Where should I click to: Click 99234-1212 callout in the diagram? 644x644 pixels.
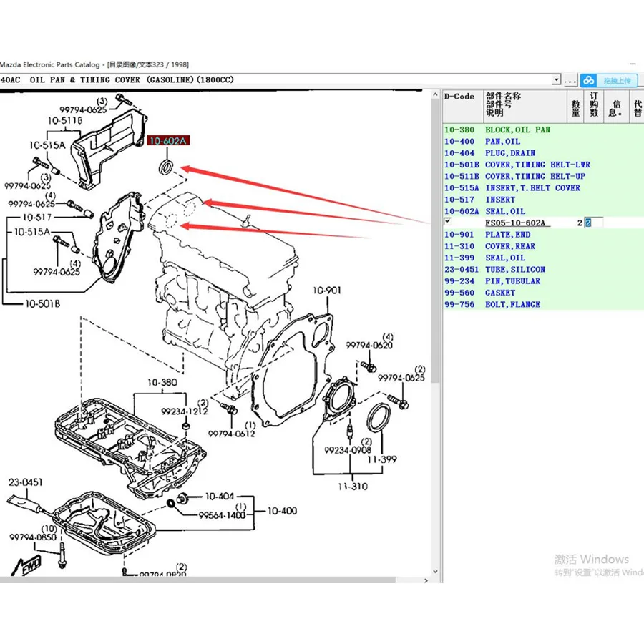(x=184, y=411)
